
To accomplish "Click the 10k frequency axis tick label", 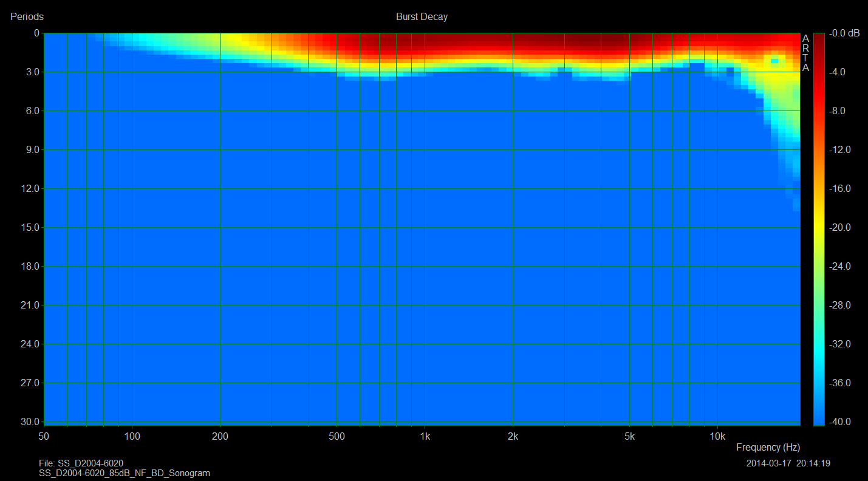I will [717, 436].
